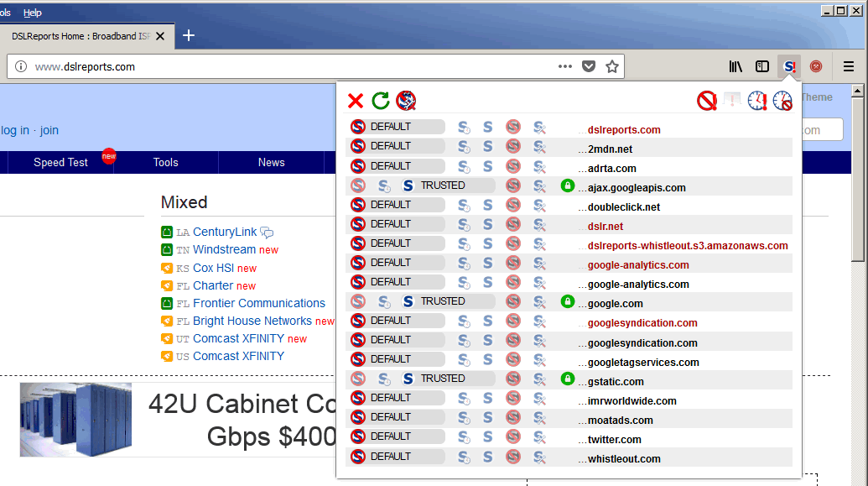Mark doubleclick.net as UNTRUSTED
Image resolution: width=868 pixels, height=486 pixels.
click(x=513, y=205)
